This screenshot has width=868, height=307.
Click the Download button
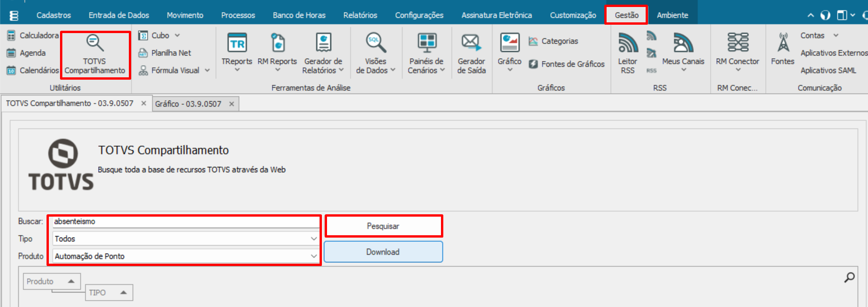[383, 252]
